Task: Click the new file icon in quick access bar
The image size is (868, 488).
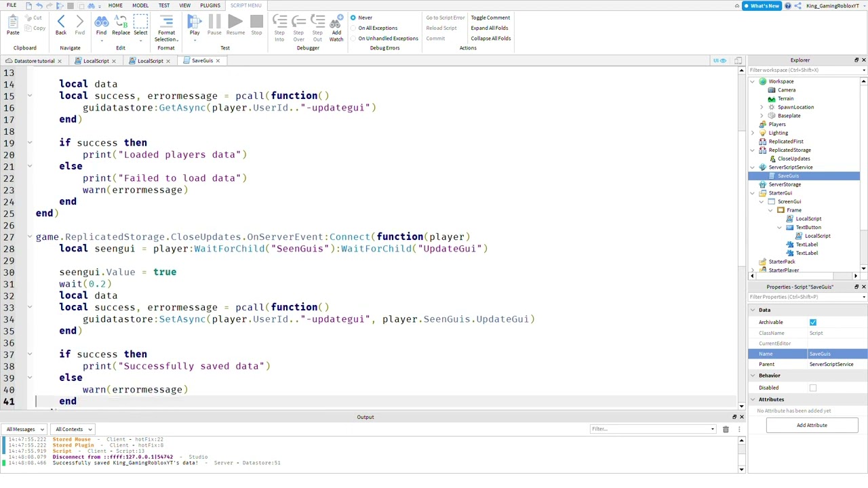Action: pos(28,5)
